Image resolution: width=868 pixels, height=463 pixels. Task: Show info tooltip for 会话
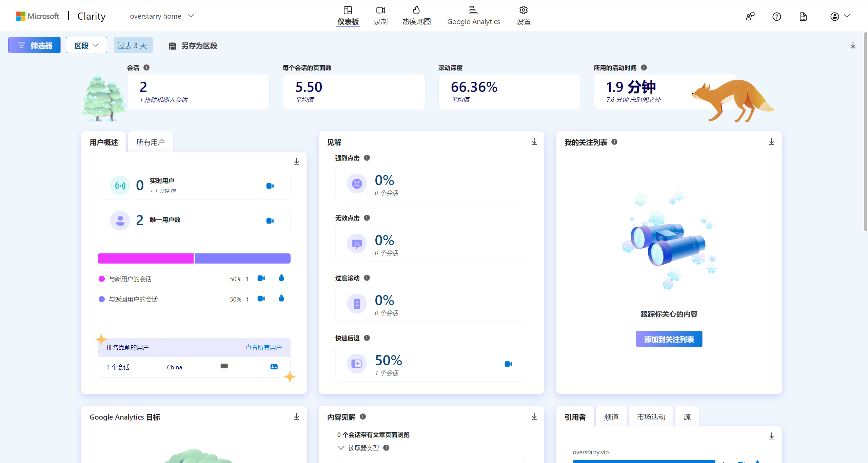pos(146,67)
